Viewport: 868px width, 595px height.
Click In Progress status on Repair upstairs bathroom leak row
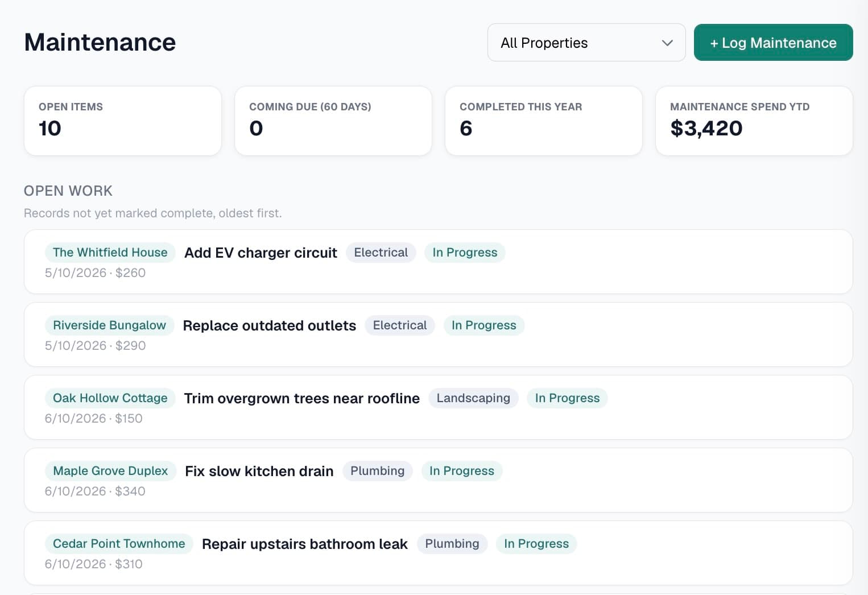pos(536,544)
